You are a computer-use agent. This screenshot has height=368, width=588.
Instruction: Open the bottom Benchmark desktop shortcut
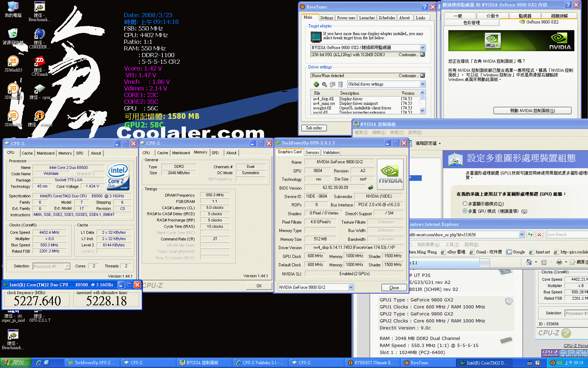pyautogui.click(x=13, y=340)
